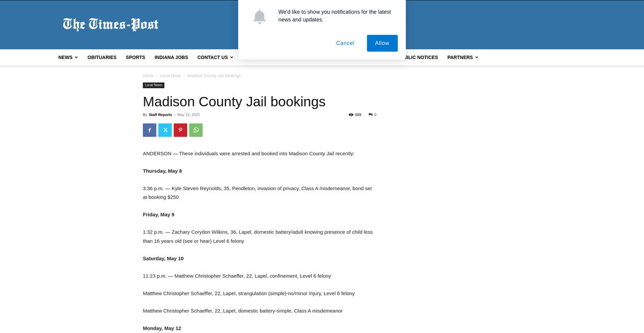The image size is (644, 333).
Task: Expand the Contact Us dropdown
Action: (x=215, y=57)
